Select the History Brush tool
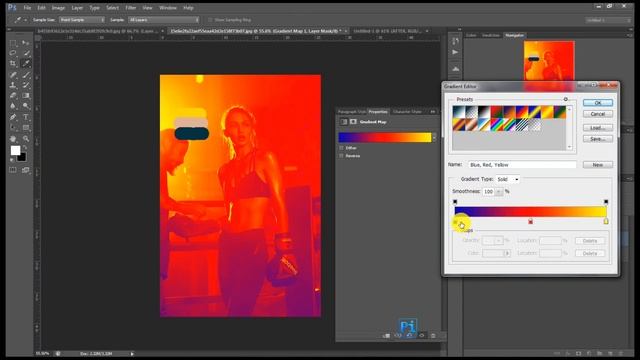This screenshot has height=360, width=640. coord(26,85)
